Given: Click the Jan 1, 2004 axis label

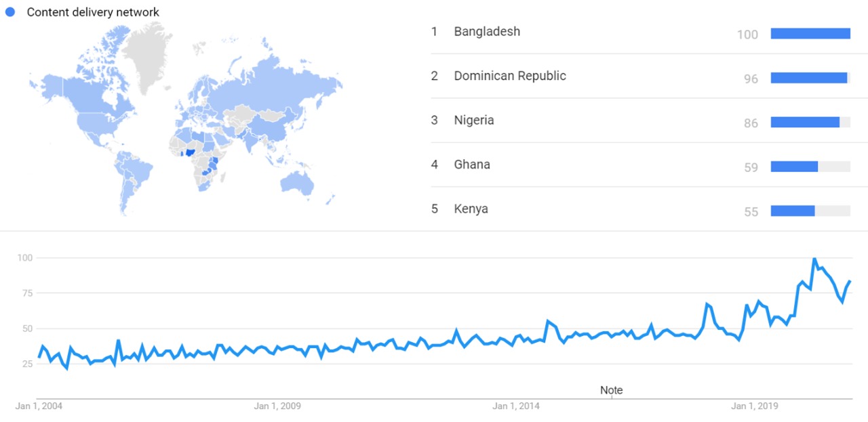Looking at the screenshot, I should point(39,406).
